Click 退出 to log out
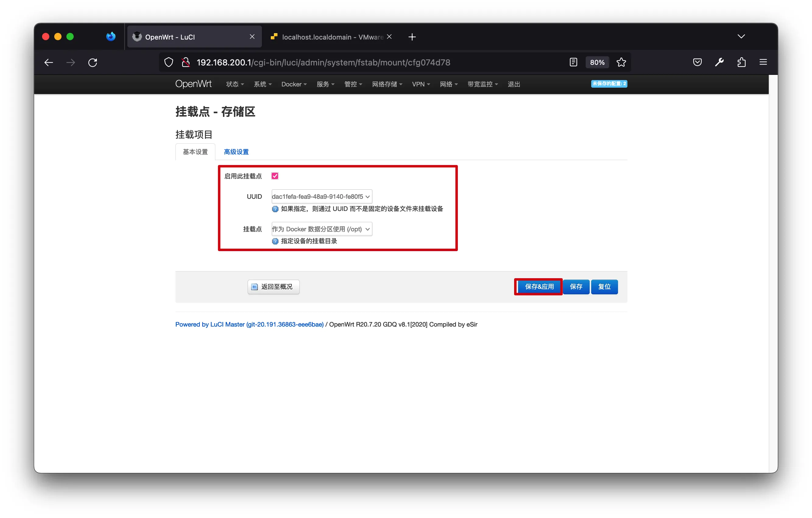The image size is (812, 518). [514, 84]
